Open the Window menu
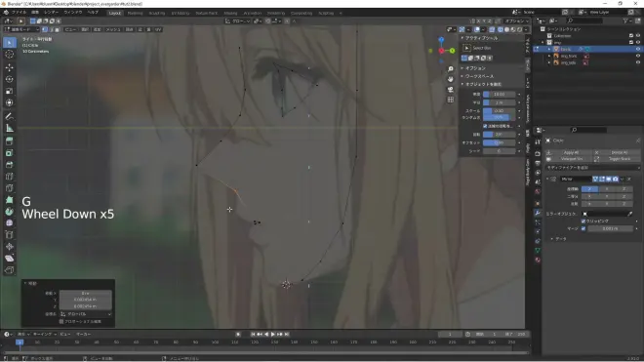 tap(73, 13)
